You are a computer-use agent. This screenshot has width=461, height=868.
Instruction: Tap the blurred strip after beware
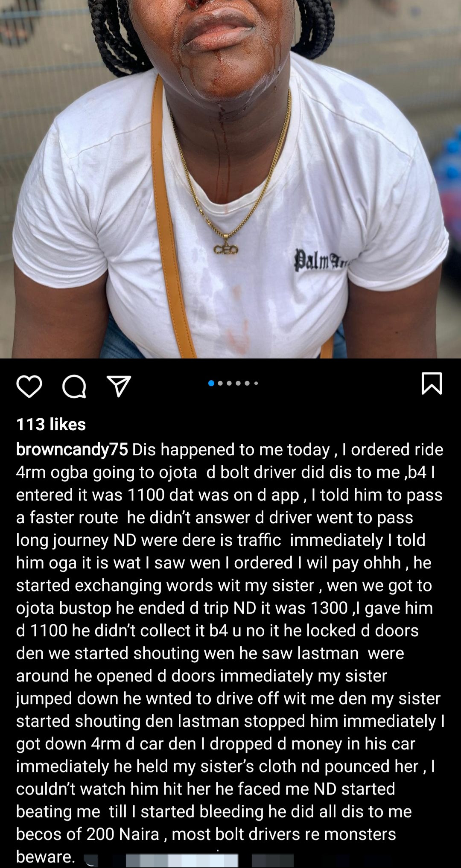coord(189,860)
